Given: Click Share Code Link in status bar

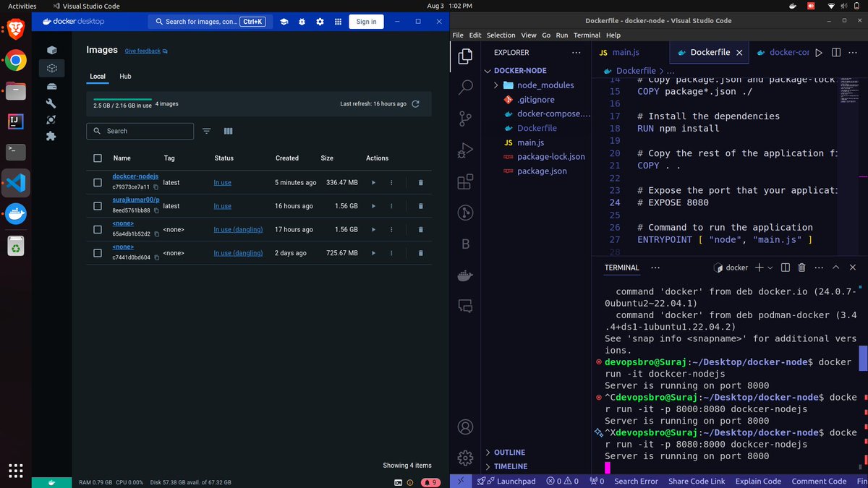Looking at the screenshot, I should coord(697,481).
